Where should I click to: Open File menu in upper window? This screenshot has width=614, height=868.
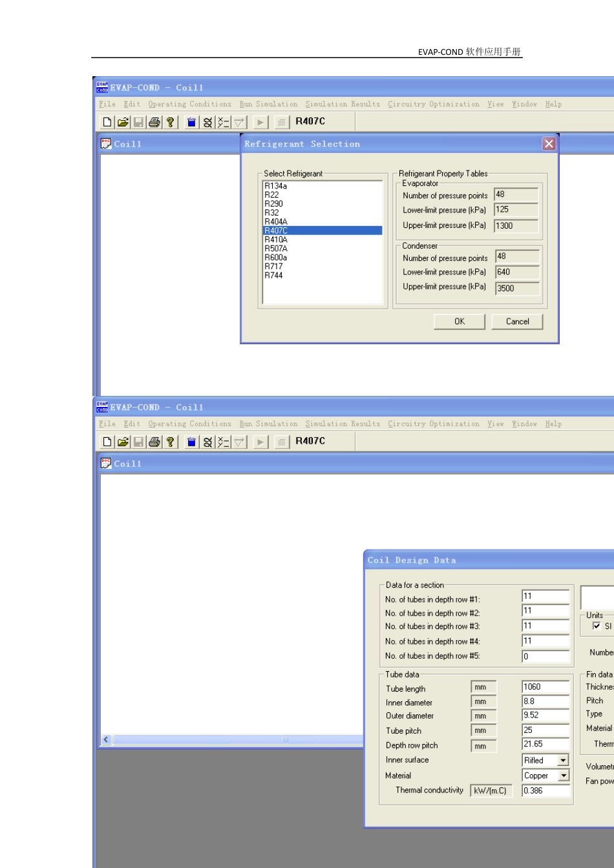click(x=107, y=104)
